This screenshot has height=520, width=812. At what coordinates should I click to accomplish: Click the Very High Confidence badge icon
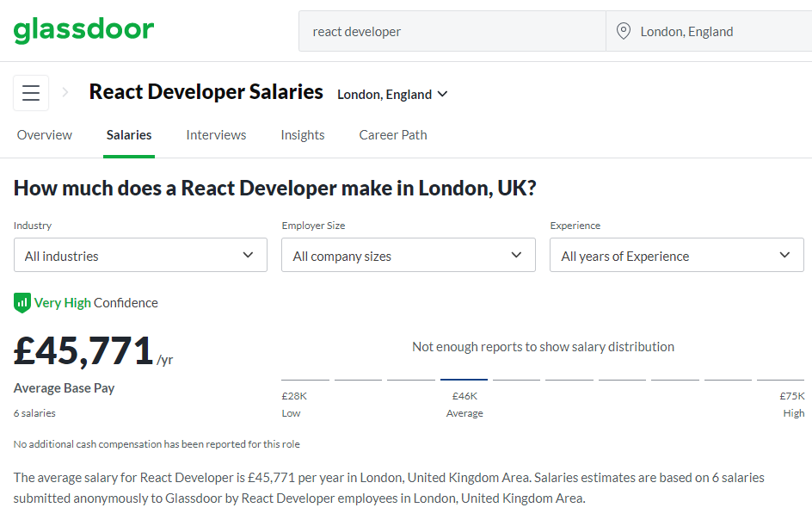(x=22, y=303)
